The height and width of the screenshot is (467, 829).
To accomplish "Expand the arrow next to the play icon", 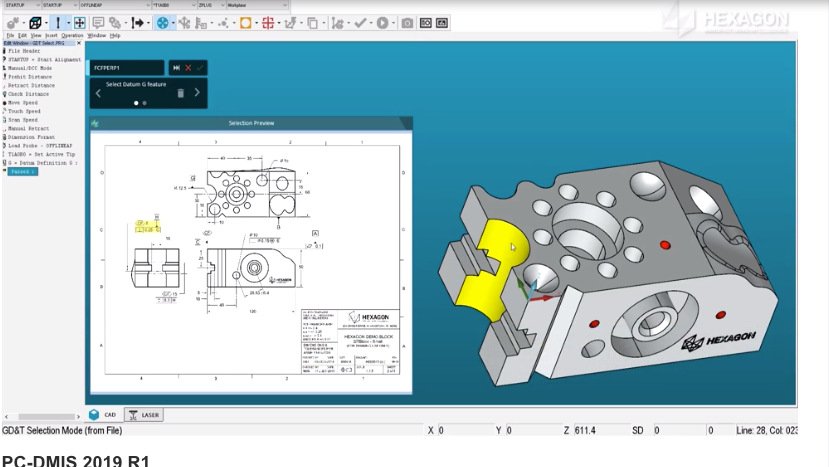I will click(x=393, y=23).
